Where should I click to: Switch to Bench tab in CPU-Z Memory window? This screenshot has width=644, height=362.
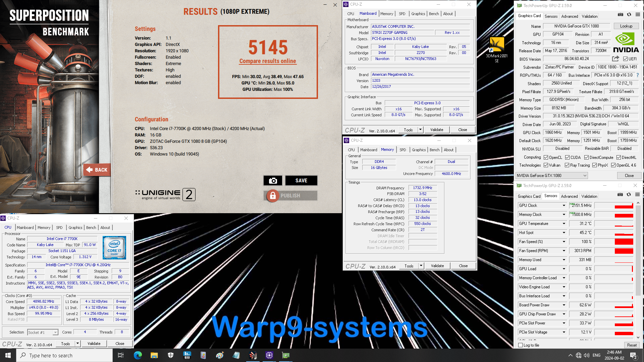434,150
